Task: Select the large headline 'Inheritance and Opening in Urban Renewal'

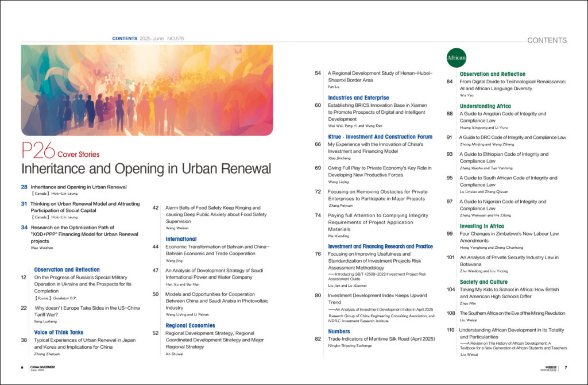Action: pyautogui.click(x=146, y=169)
